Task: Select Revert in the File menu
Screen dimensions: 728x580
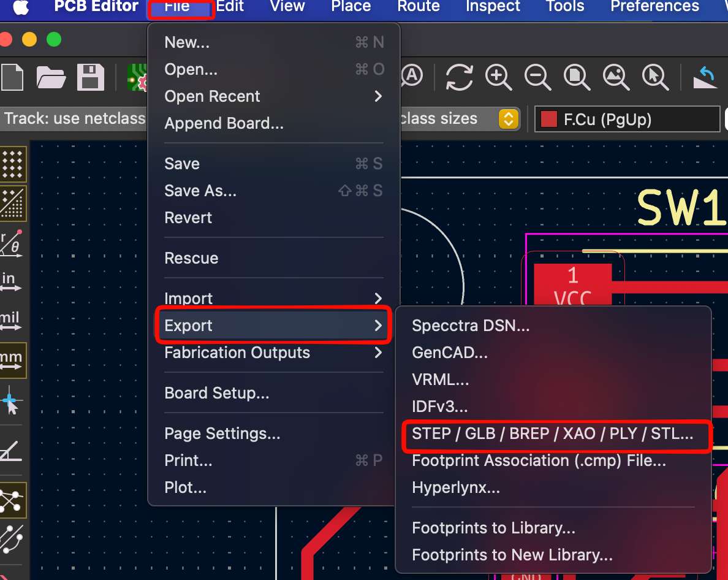Action: point(274,217)
